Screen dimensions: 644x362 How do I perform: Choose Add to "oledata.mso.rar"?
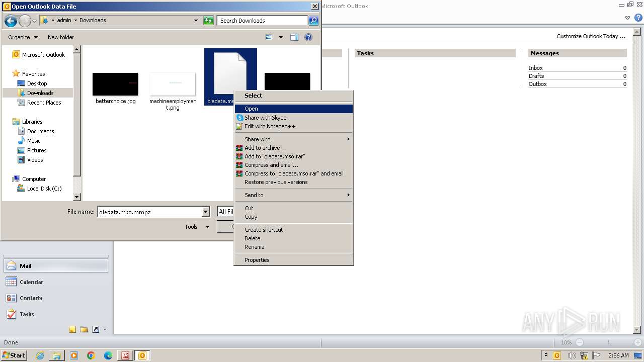coord(294,156)
